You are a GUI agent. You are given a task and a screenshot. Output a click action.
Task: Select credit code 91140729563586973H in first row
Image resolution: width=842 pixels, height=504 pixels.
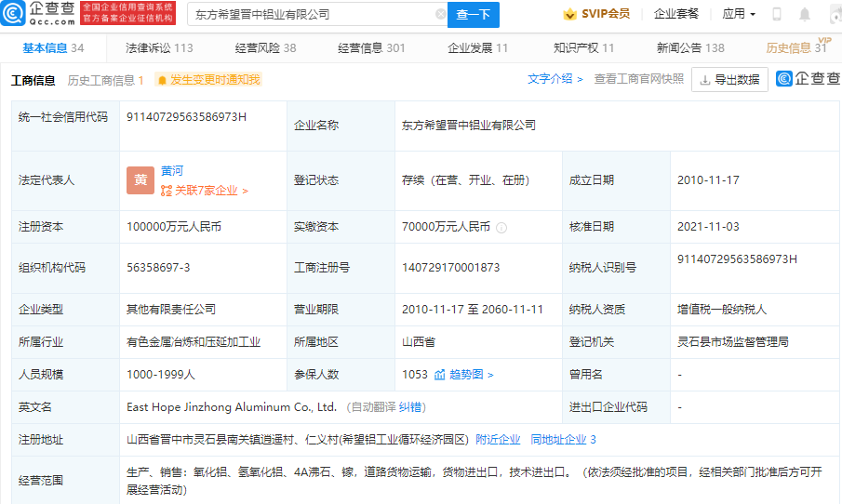pos(186,117)
